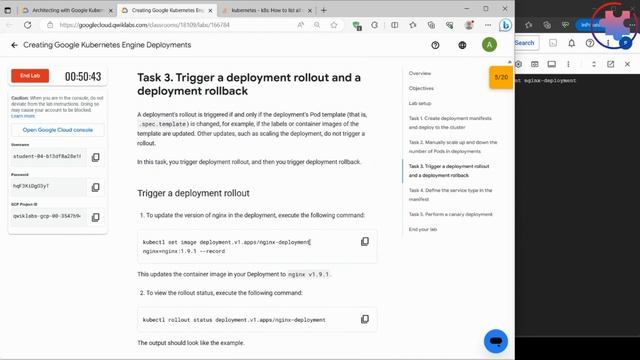The image size is (640, 360).
Task: Click the 00:50:43 lab timer
Action: (83, 76)
